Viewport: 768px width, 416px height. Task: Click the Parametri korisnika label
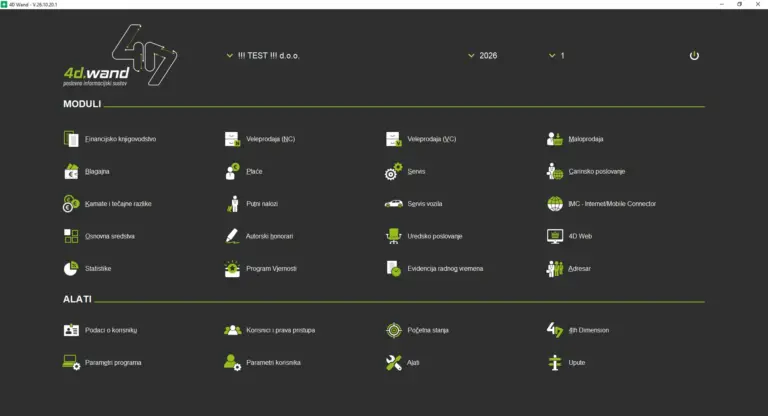click(x=273, y=363)
